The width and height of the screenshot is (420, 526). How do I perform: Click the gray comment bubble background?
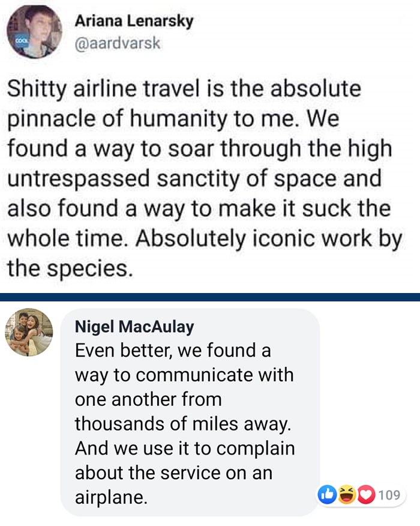click(x=300, y=360)
